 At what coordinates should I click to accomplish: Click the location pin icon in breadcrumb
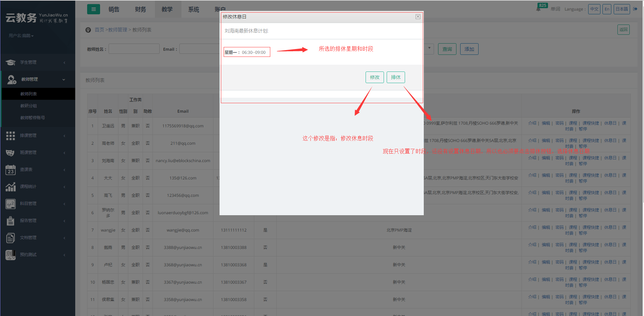pyautogui.click(x=88, y=30)
